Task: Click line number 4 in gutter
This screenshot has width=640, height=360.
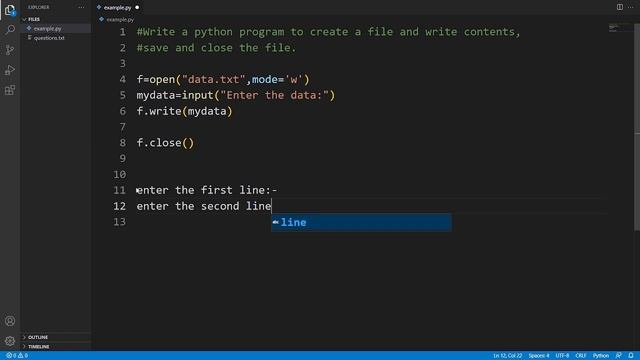Action: (123, 79)
